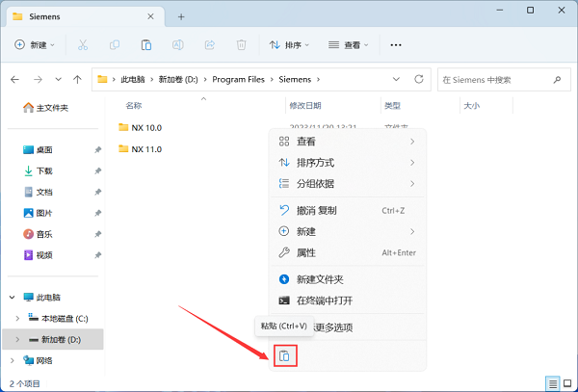Screen dimensions: 578x392
Task: Open a new tab with plus button
Action: click(180, 16)
